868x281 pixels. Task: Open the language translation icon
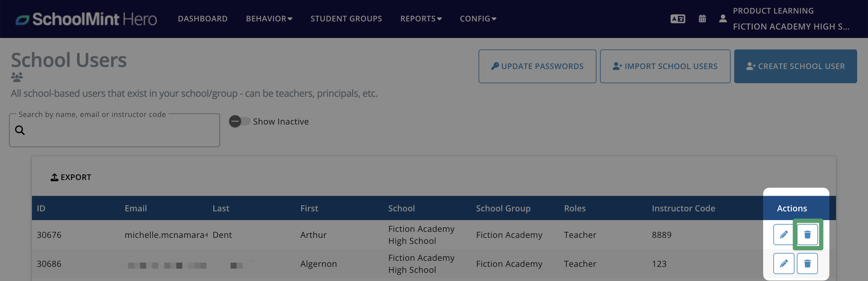point(678,19)
